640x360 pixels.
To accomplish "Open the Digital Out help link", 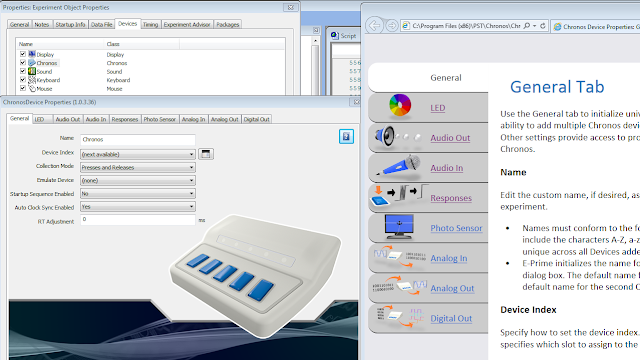I will (451, 318).
